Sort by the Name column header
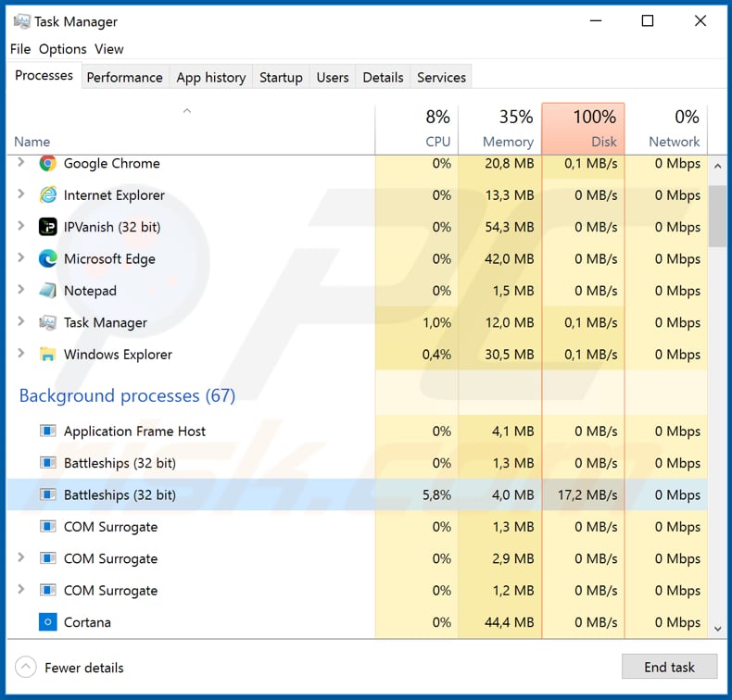 tap(191, 130)
